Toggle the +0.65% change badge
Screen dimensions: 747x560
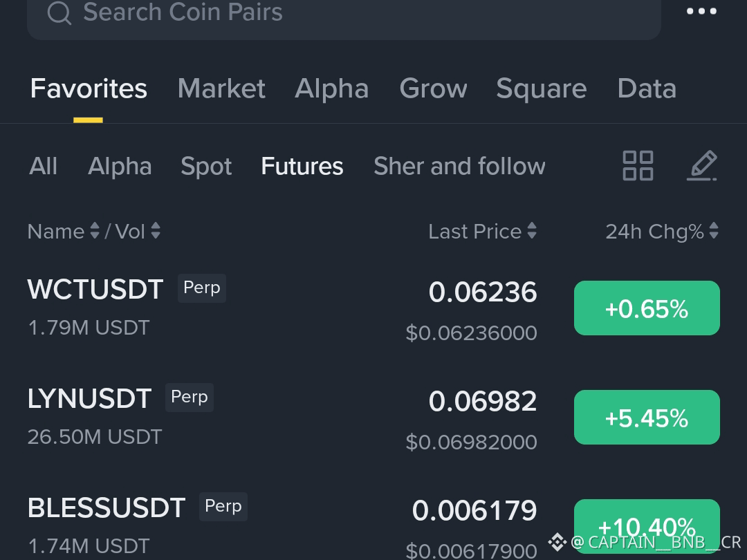647,308
